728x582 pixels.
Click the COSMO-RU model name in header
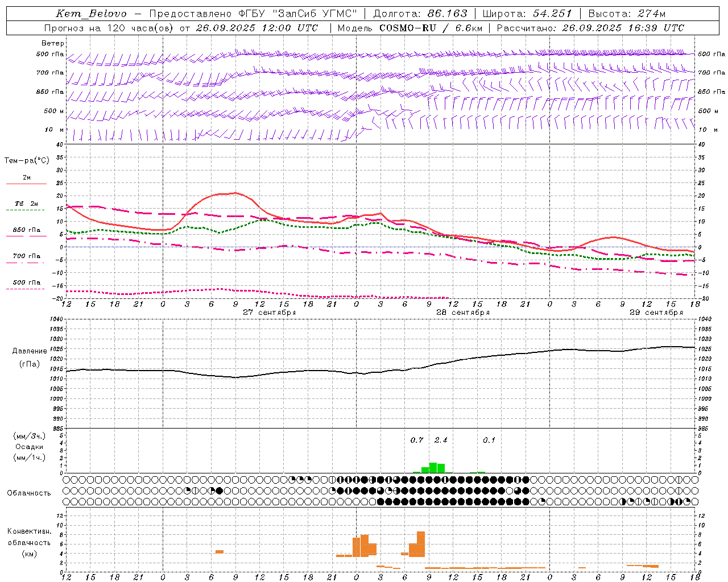click(x=408, y=28)
